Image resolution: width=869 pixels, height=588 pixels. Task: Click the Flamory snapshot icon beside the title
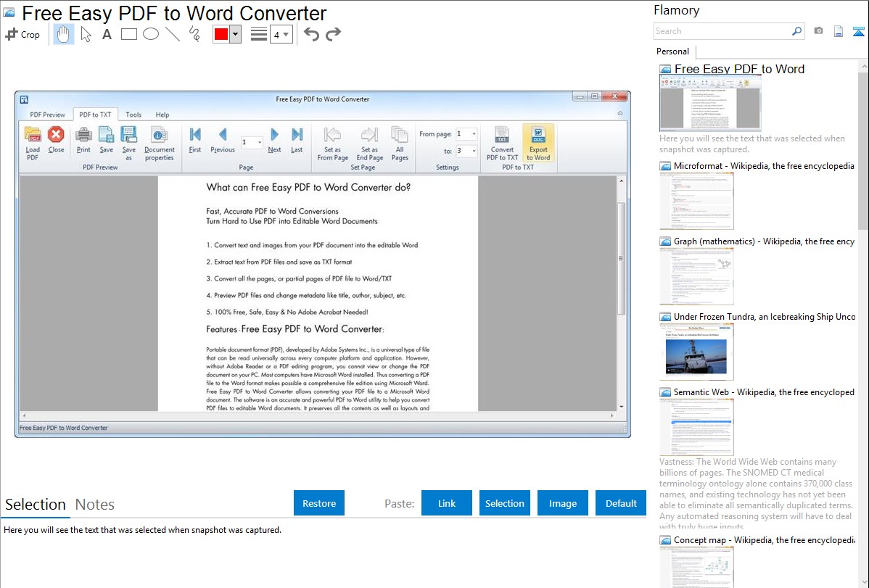(9, 13)
